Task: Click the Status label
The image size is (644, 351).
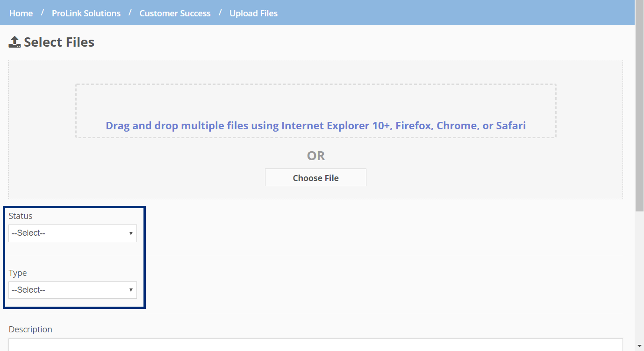Action: coord(21,216)
